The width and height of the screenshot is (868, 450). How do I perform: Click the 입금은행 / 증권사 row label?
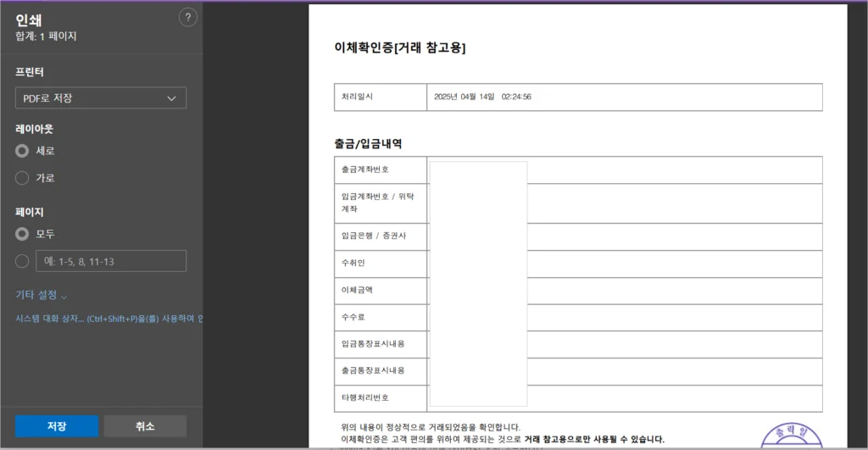point(374,236)
